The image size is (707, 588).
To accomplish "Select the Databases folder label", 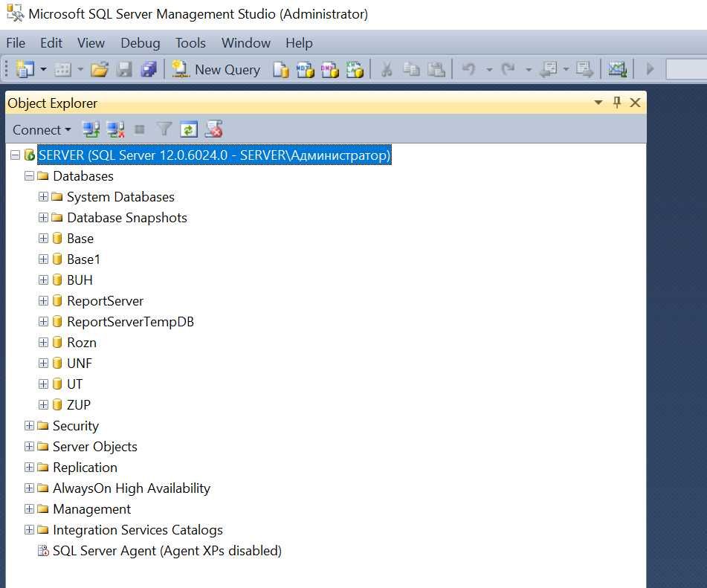I will pyautogui.click(x=83, y=176).
